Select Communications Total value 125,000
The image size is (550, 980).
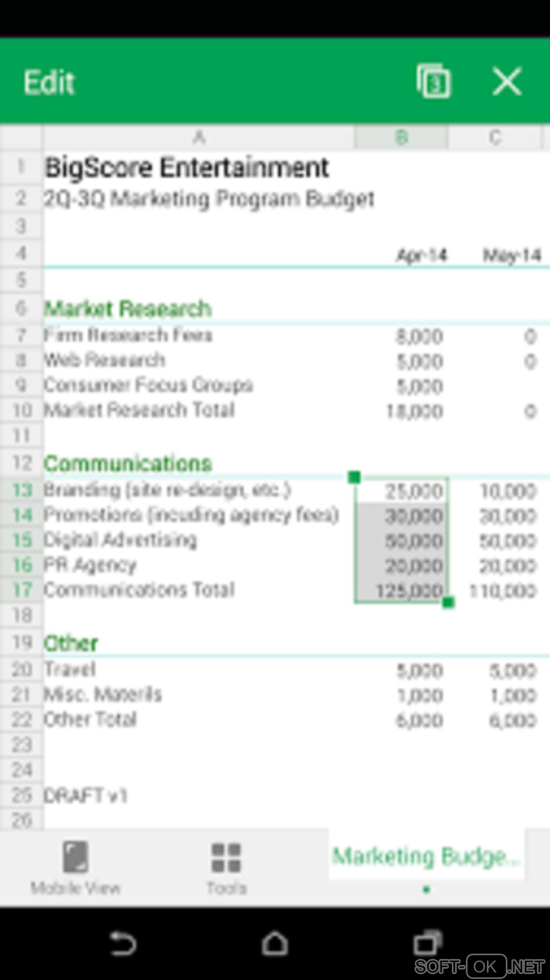(409, 590)
